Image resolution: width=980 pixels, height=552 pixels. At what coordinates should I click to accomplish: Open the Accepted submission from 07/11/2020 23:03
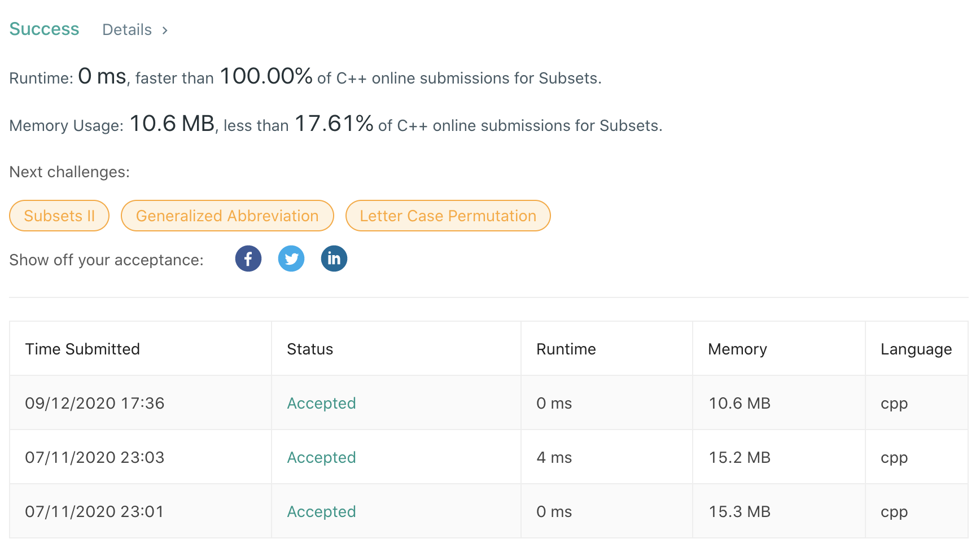pyautogui.click(x=321, y=457)
